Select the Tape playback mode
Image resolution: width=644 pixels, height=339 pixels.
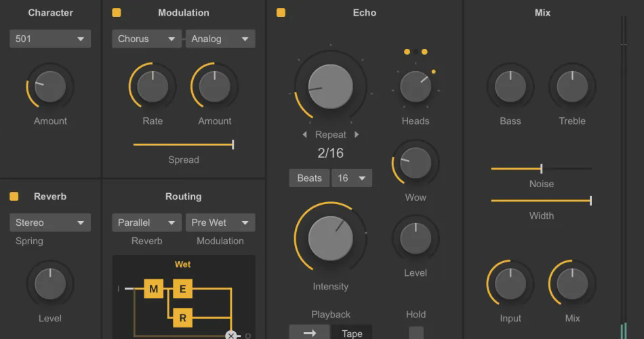(352, 332)
